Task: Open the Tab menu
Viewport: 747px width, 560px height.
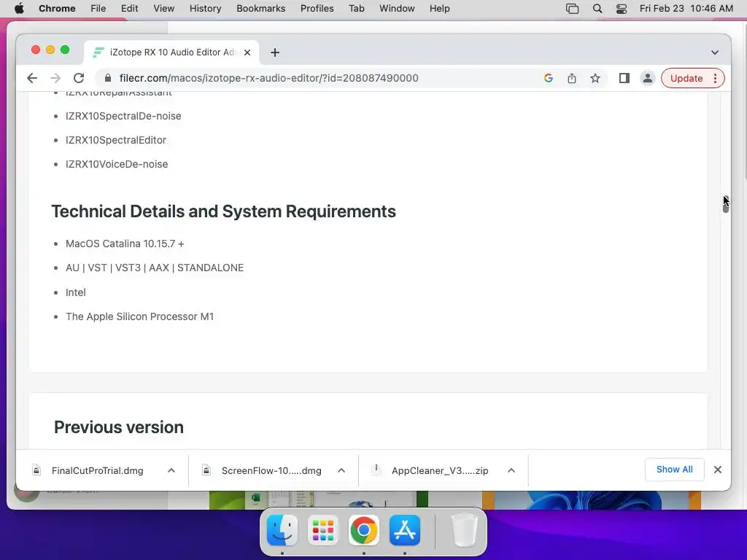Action: point(356,9)
